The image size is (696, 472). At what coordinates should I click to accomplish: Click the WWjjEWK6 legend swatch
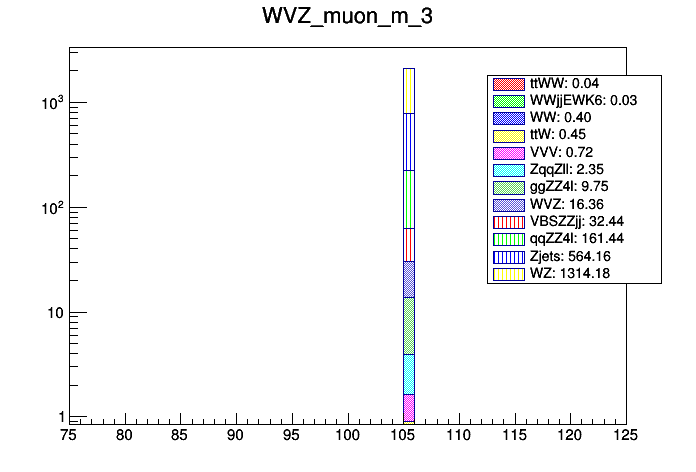coord(508,100)
